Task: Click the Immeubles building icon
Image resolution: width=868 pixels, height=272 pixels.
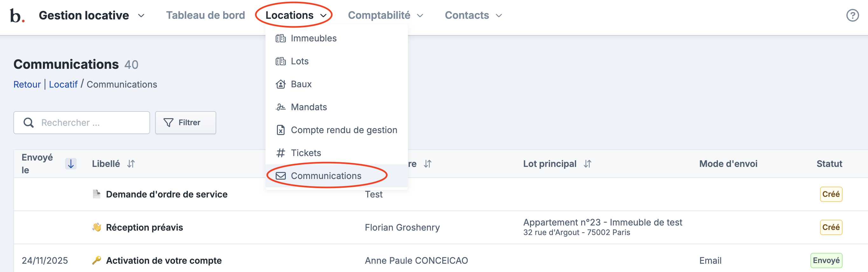Action: tap(280, 38)
